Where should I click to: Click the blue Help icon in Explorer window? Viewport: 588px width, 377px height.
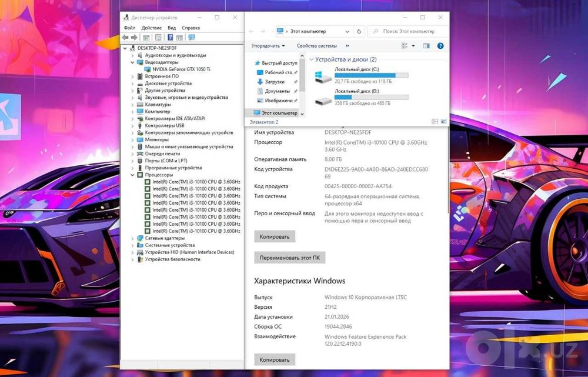(x=440, y=46)
